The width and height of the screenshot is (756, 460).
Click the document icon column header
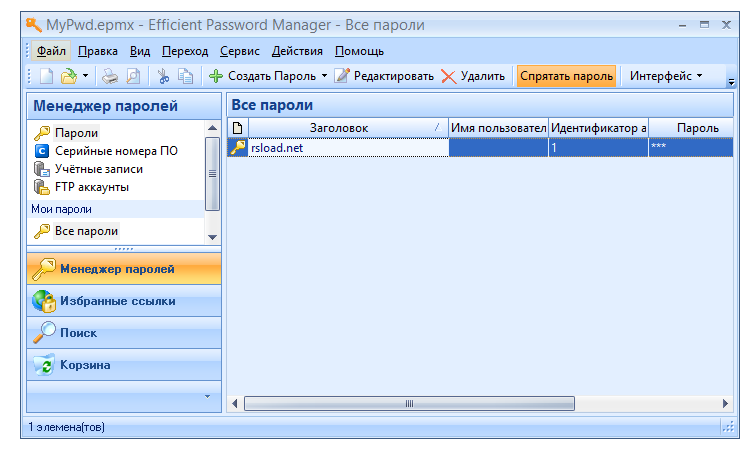pos(238,128)
